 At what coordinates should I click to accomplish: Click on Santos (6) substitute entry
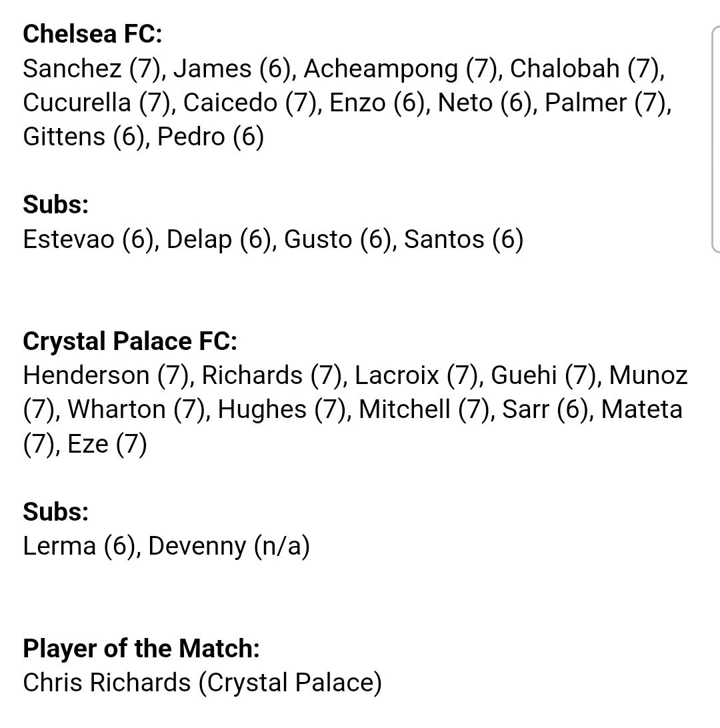tap(463, 239)
